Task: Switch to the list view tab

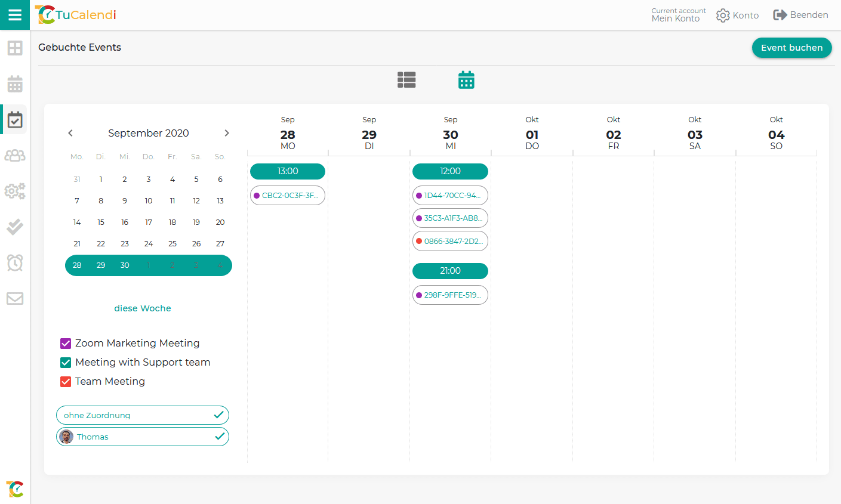Action: click(406, 79)
